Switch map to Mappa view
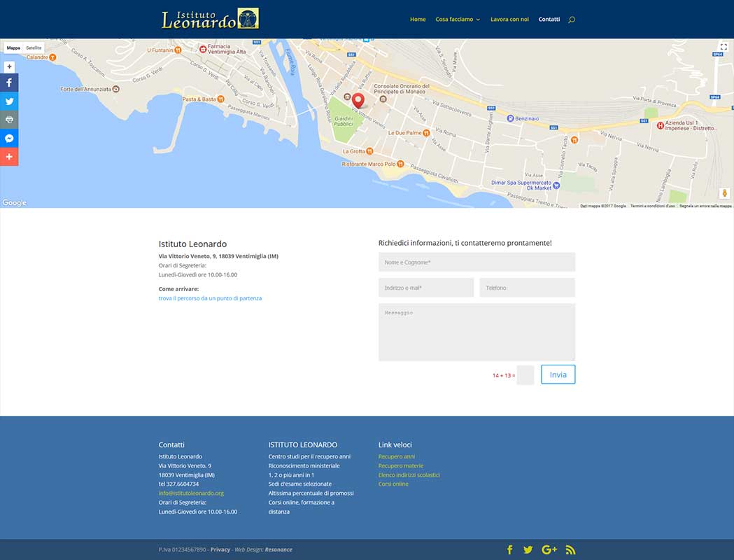 (x=13, y=48)
